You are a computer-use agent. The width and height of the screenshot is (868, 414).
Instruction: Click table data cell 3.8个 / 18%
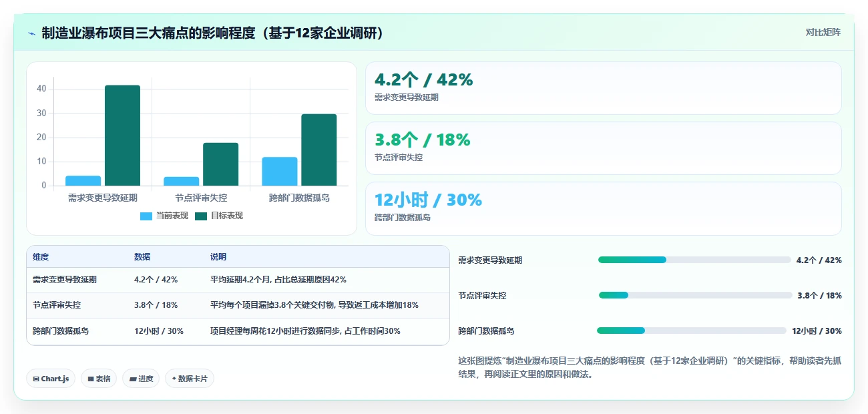(x=156, y=305)
